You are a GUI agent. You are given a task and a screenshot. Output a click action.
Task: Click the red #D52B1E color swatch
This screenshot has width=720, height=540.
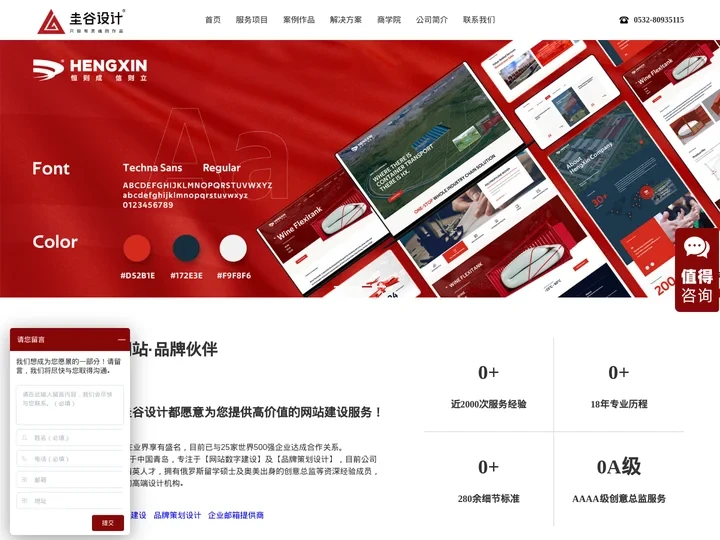click(x=137, y=248)
